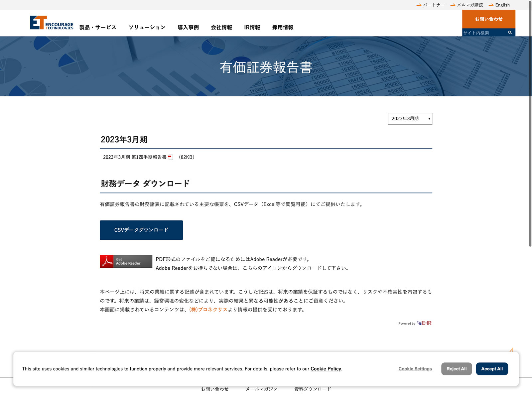Click the Encourage Technologies logo
The image size is (532, 399).
click(52, 23)
